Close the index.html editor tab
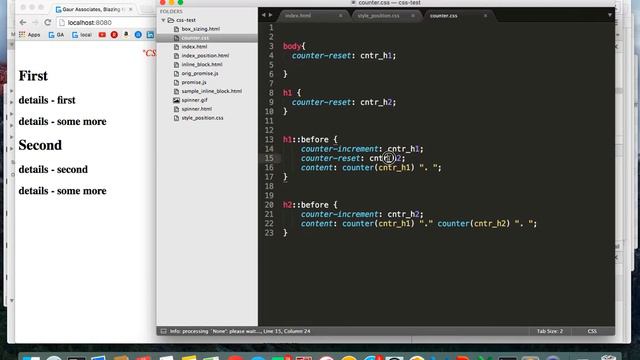This screenshot has height=360, width=640. click(x=340, y=16)
